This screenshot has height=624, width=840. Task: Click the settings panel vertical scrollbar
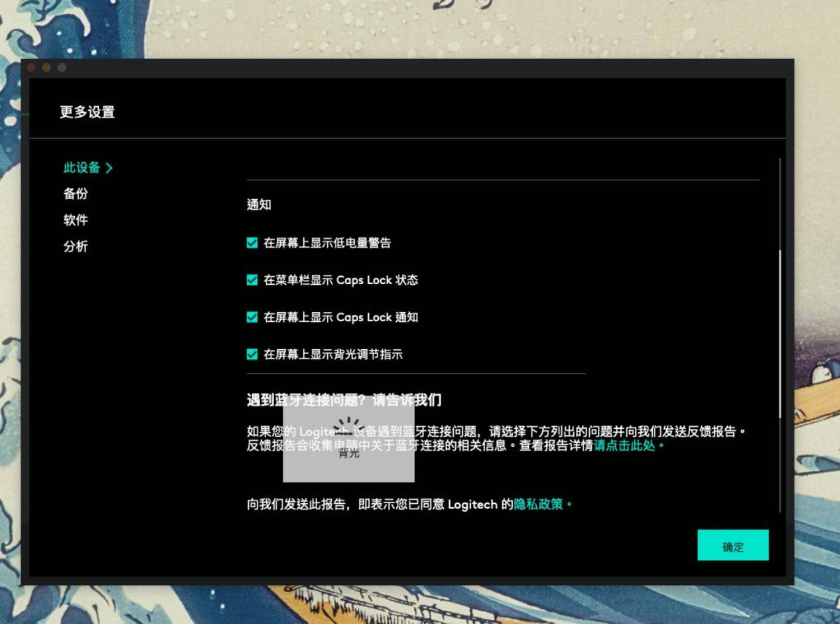coord(780,334)
